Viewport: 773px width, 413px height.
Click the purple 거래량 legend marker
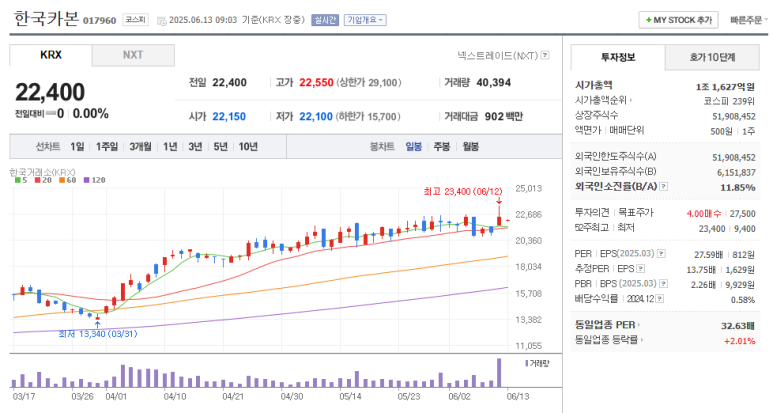527,363
